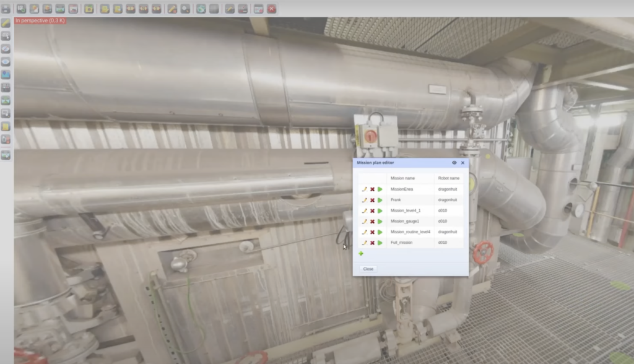
Task: Toggle the eye icon in the Mission plan editor titlebar
Action: [454, 163]
